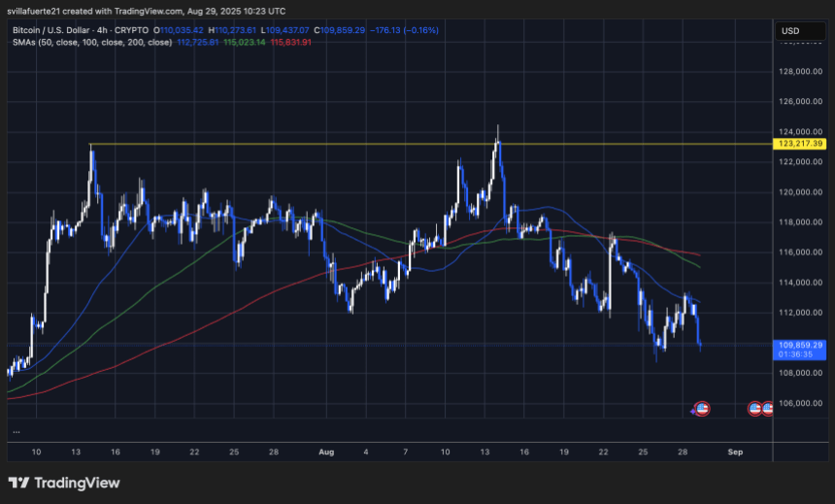Click the current price label 109,859.29
The image size is (835, 504).
point(801,344)
